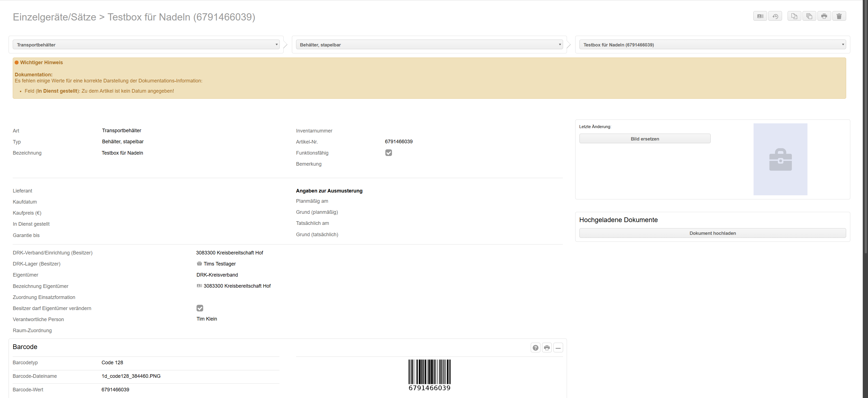The width and height of the screenshot is (868, 398).
Task: Toggle the Funktionsfähig checkbox
Action: (x=388, y=153)
